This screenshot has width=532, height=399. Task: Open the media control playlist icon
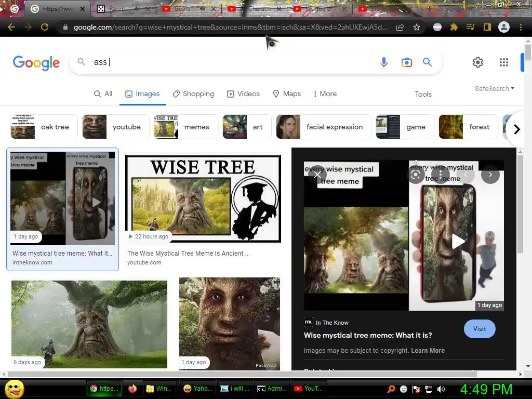click(x=470, y=27)
